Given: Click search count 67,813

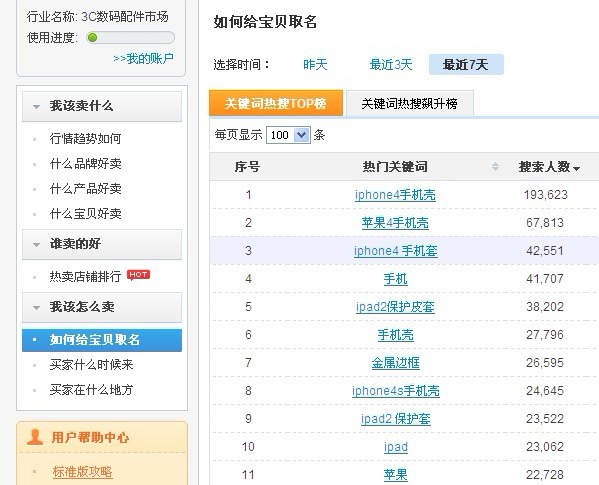Looking at the screenshot, I should coord(545,223).
